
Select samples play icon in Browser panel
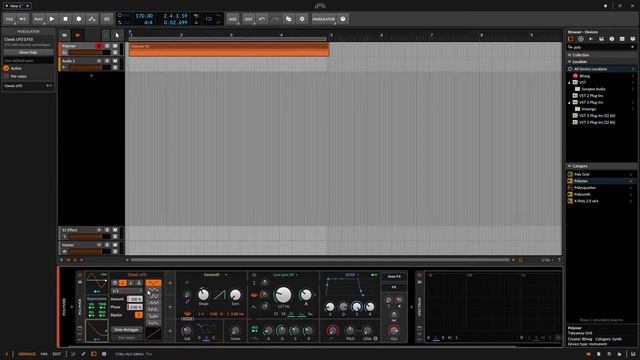tap(591, 39)
